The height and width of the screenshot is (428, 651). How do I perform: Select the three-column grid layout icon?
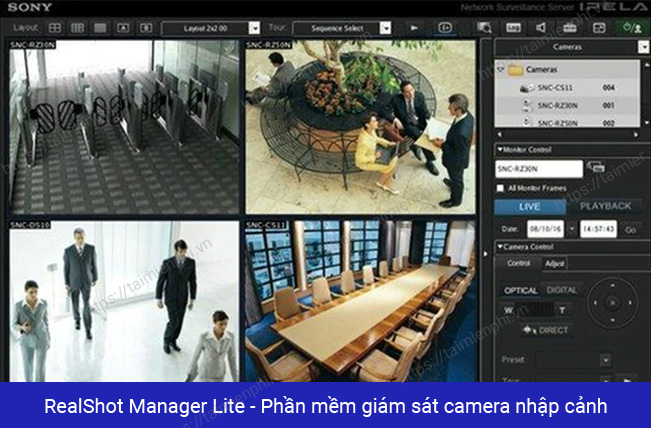coord(77,28)
